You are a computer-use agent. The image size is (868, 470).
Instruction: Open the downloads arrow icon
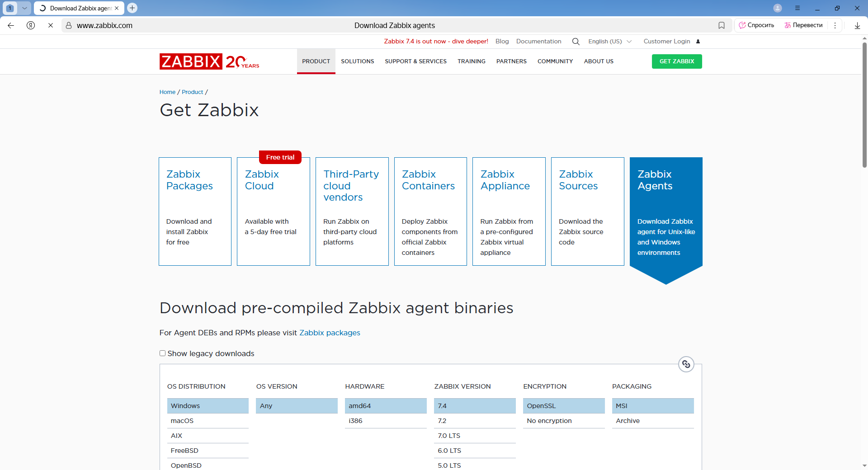tap(857, 25)
